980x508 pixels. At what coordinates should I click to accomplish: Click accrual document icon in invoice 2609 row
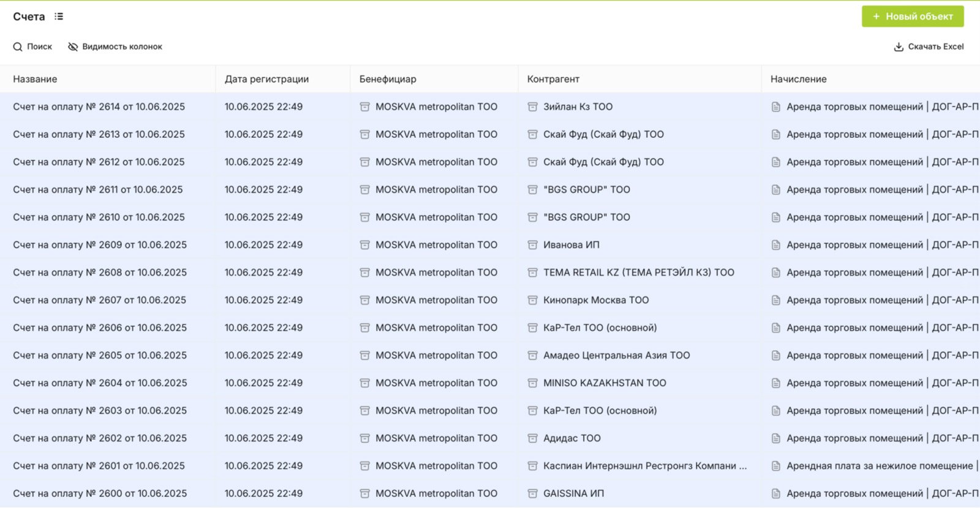coord(775,245)
